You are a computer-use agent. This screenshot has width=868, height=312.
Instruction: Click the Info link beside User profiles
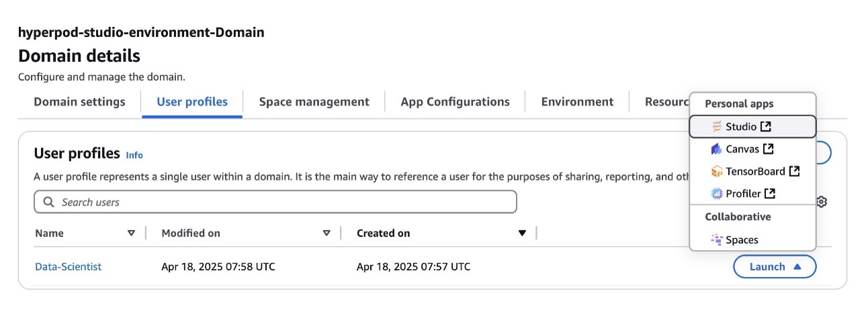[134, 155]
